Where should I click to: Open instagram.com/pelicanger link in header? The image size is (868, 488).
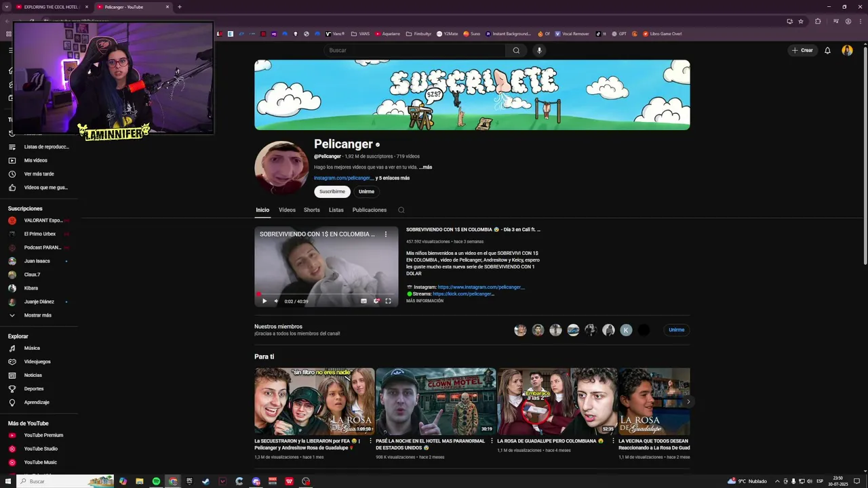(344, 178)
